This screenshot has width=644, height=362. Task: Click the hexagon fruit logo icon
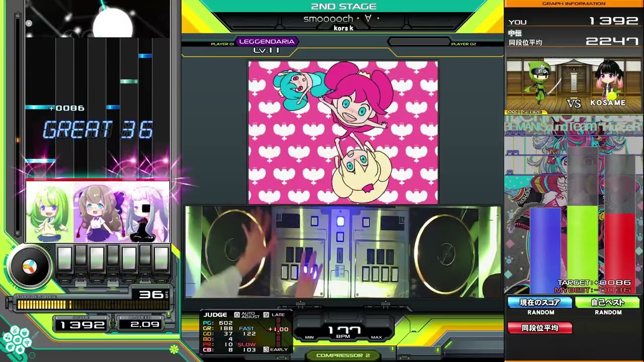(17, 340)
